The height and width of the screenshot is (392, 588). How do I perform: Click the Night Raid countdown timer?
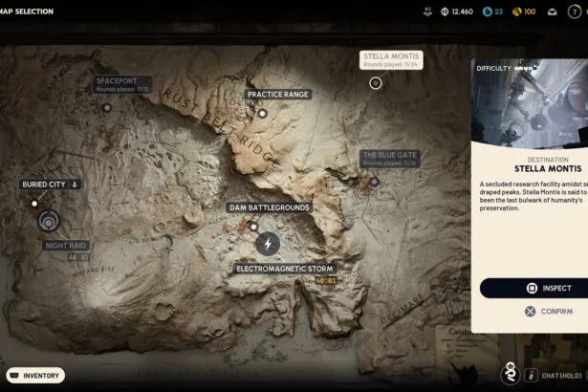pos(78,257)
